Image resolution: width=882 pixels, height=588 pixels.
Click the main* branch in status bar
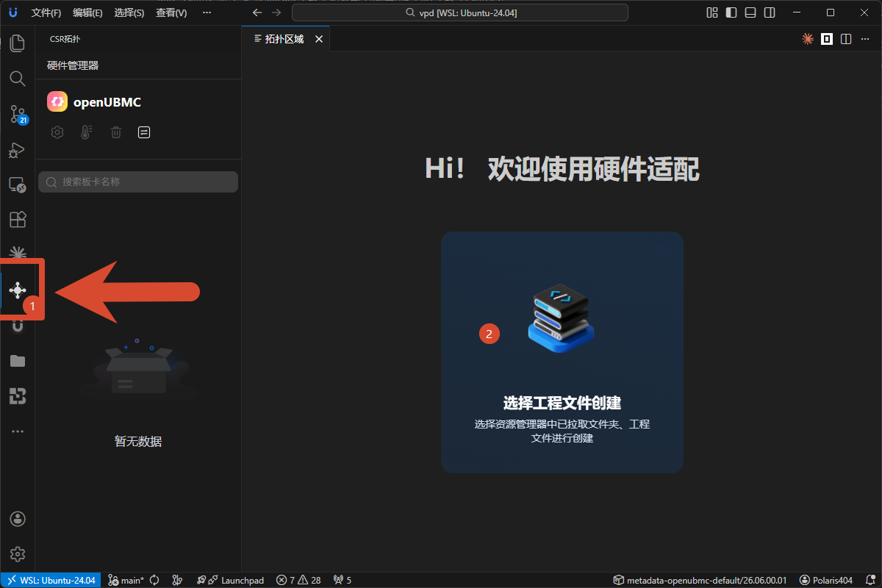tap(126, 581)
